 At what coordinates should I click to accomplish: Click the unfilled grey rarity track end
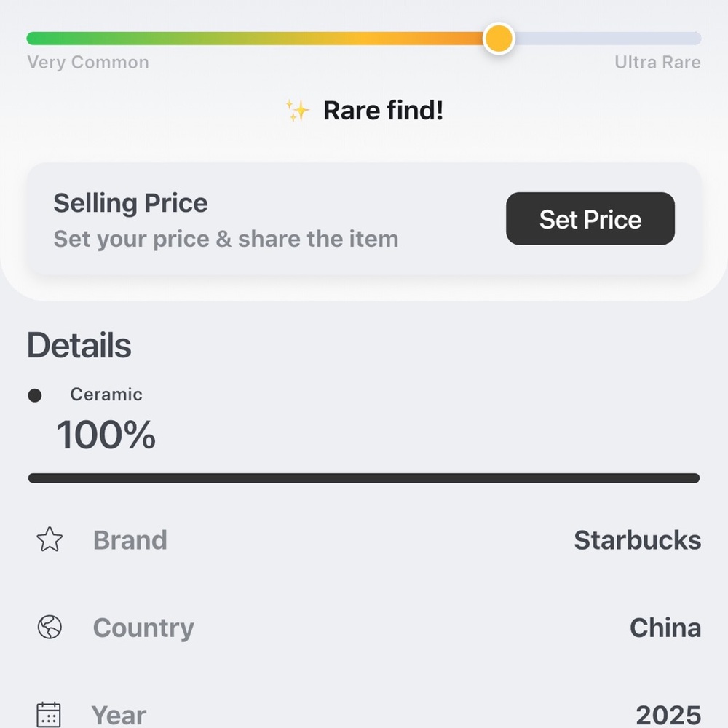(x=608, y=39)
